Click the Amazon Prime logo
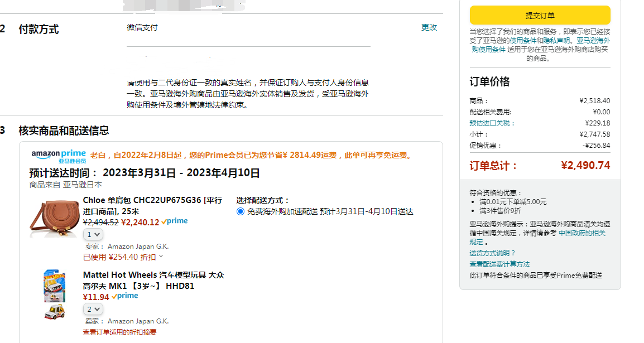This screenshot has width=644, height=343. pyautogui.click(x=59, y=157)
